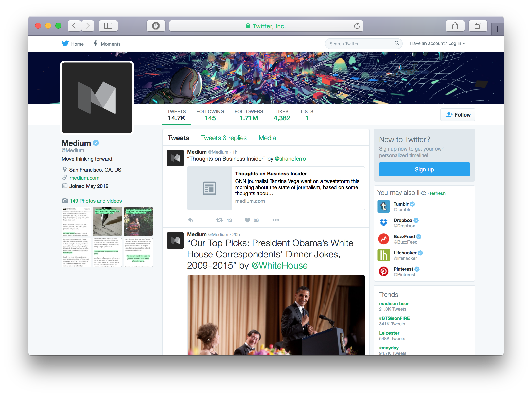Like the tweet with heart icon
This screenshot has width=532, height=396.
tap(247, 220)
